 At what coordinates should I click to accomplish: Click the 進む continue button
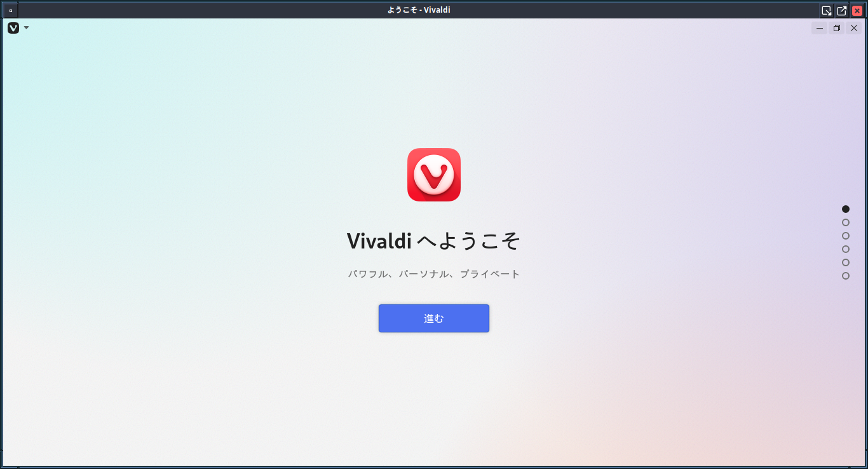point(434,318)
